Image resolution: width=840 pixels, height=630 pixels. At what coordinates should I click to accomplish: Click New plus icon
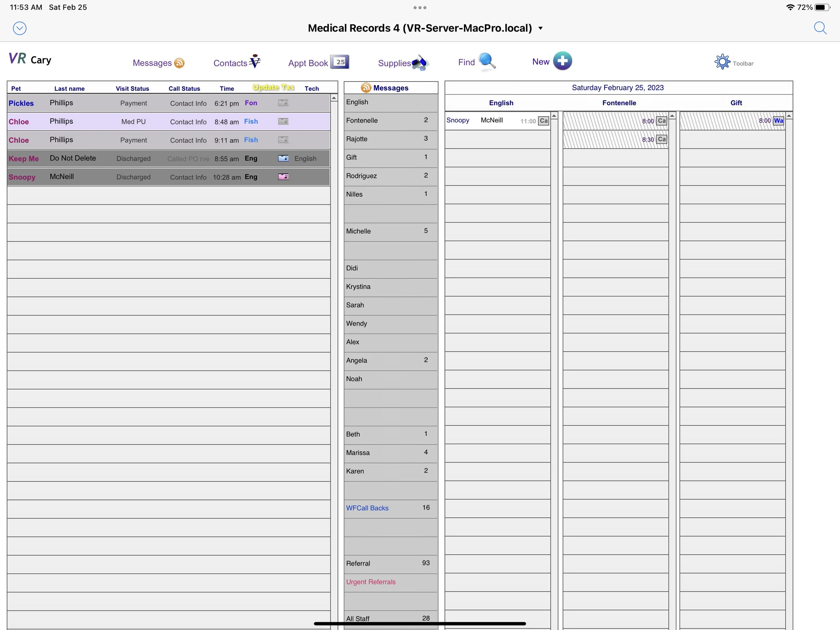pos(562,61)
